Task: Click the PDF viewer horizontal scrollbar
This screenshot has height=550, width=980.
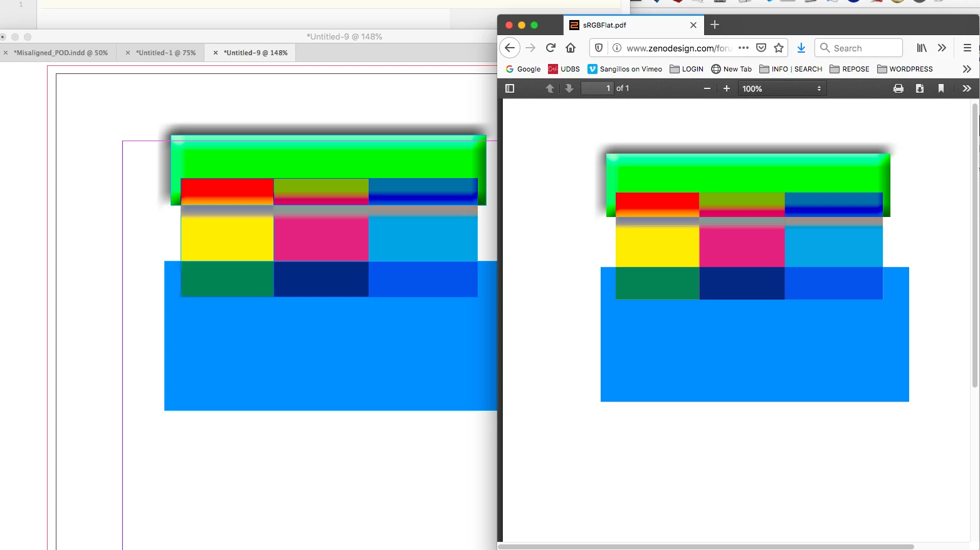Action: 706,546
